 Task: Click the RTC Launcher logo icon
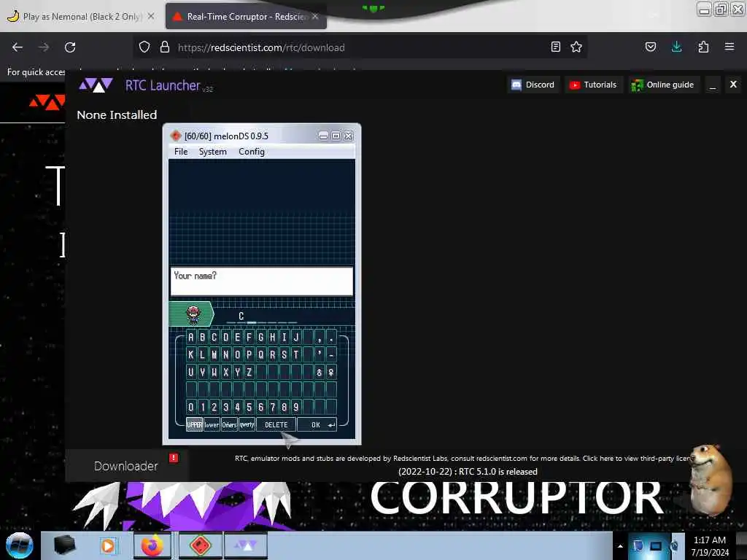(96, 85)
